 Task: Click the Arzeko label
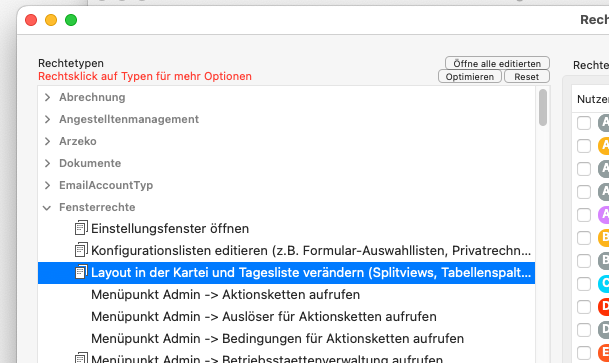pyautogui.click(x=78, y=141)
